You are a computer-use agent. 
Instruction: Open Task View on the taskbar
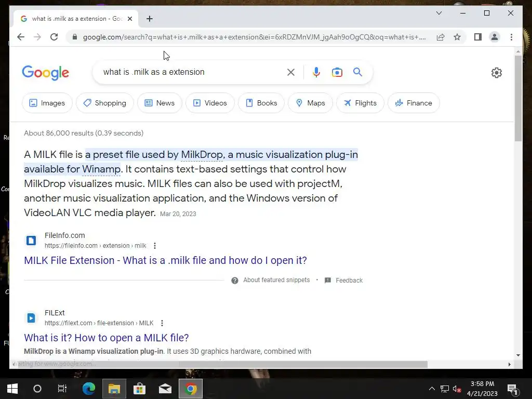click(62, 389)
